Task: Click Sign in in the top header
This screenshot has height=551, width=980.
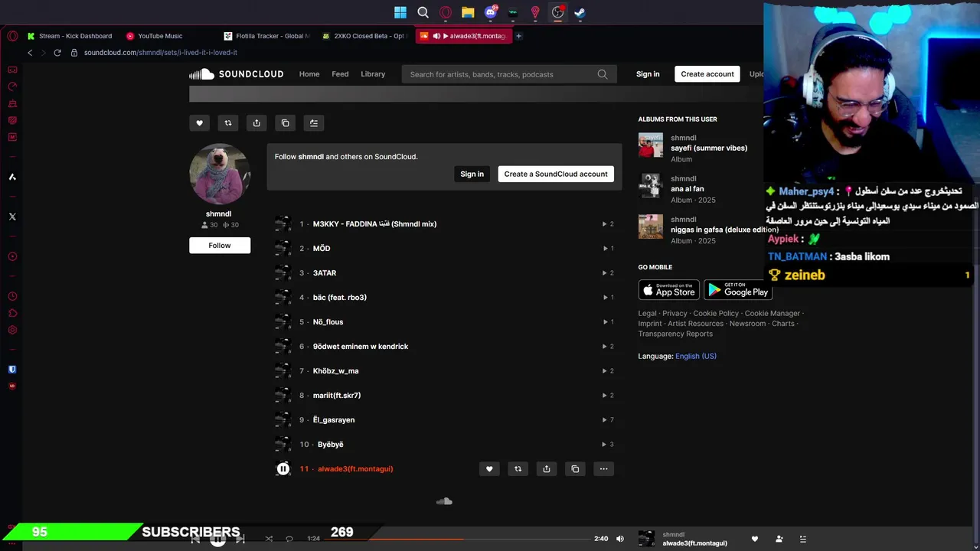Action: [648, 74]
